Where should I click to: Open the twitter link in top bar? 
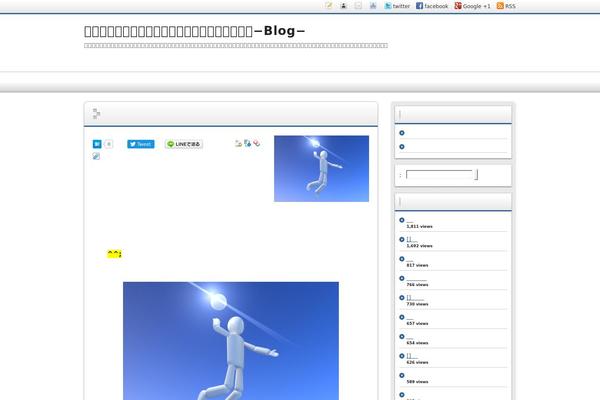click(397, 6)
